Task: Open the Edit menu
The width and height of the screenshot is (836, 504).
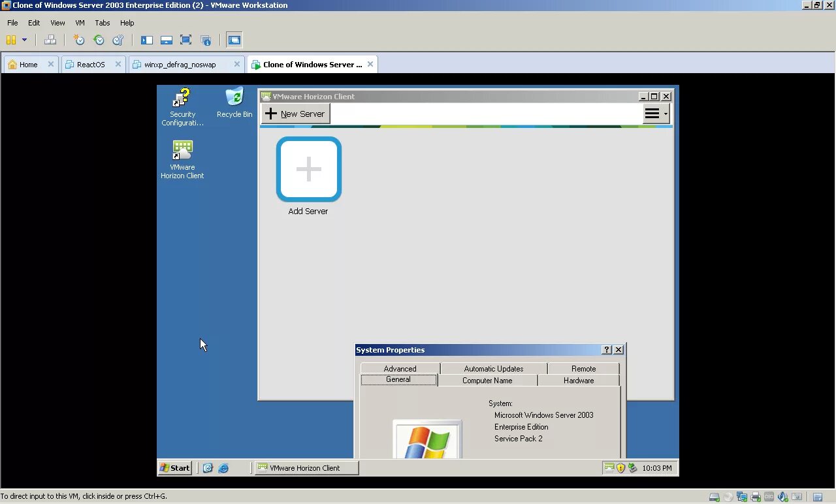Action: point(34,23)
